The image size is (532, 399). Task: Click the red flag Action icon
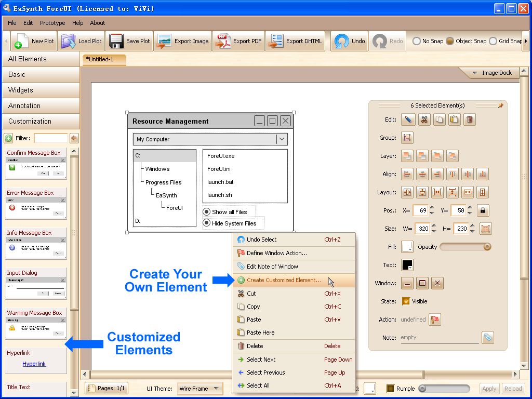(x=435, y=320)
